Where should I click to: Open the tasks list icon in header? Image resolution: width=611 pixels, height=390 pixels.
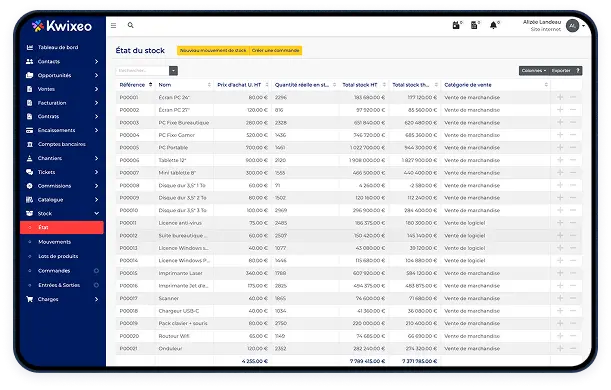pyautogui.click(x=474, y=25)
